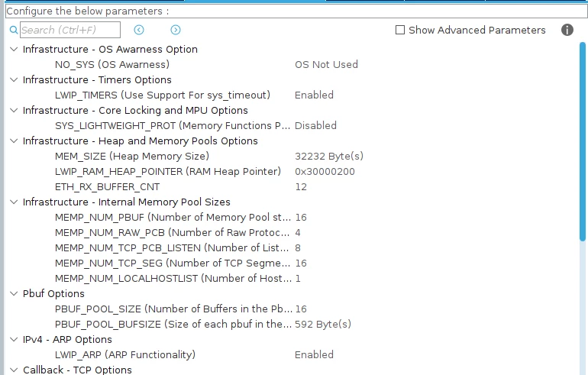Collapse IPv4 - ARP Options group

coord(14,339)
